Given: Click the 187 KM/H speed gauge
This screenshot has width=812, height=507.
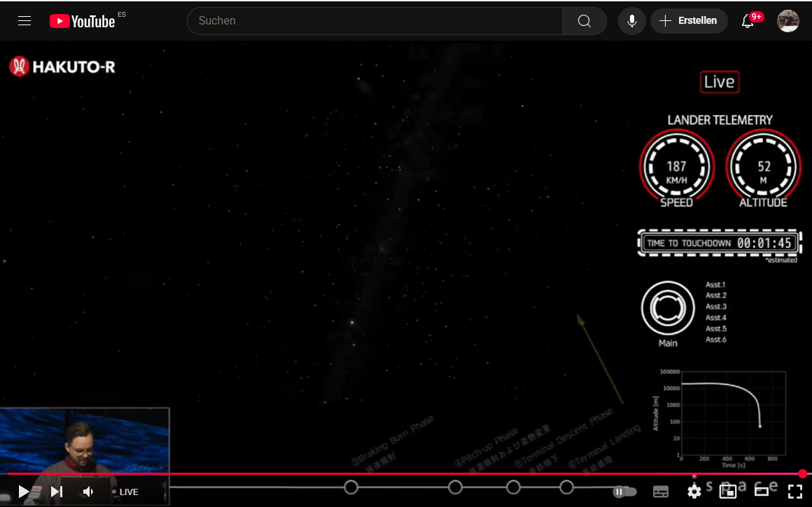Looking at the screenshot, I should [x=676, y=167].
